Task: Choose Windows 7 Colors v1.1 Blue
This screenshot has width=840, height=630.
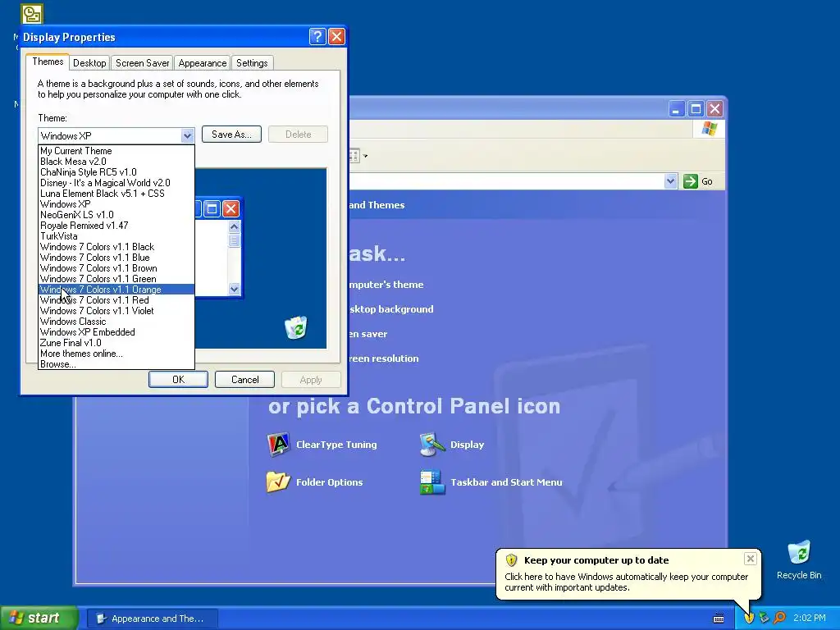Action: pyautogui.click(x=116, y=258)
